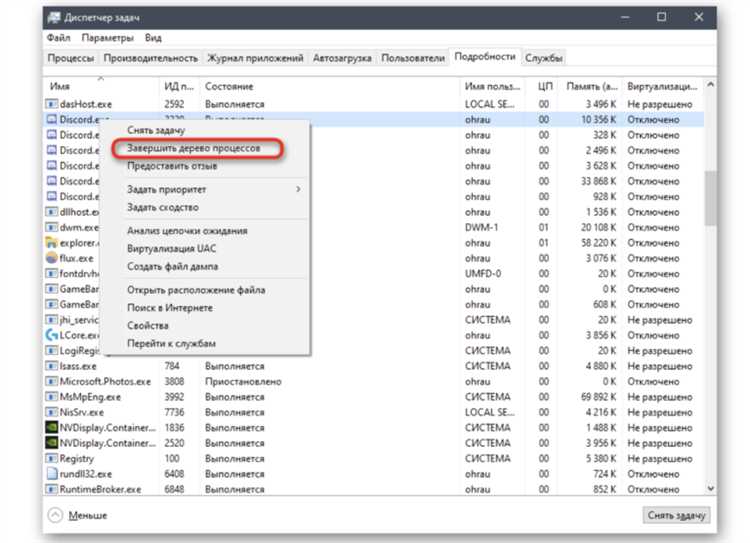Click the Task Manager title bar icon
Screen dimensions: 750x543
tap(53, 17)
